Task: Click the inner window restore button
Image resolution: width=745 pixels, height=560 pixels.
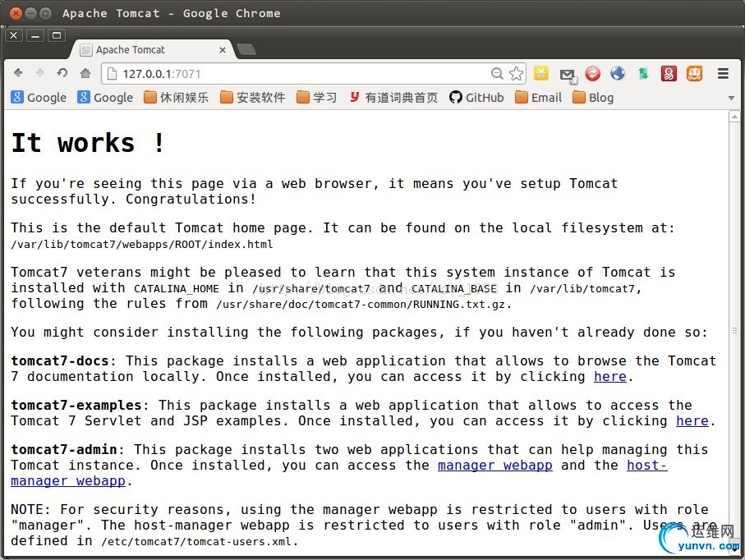Action: pos(57,35)
